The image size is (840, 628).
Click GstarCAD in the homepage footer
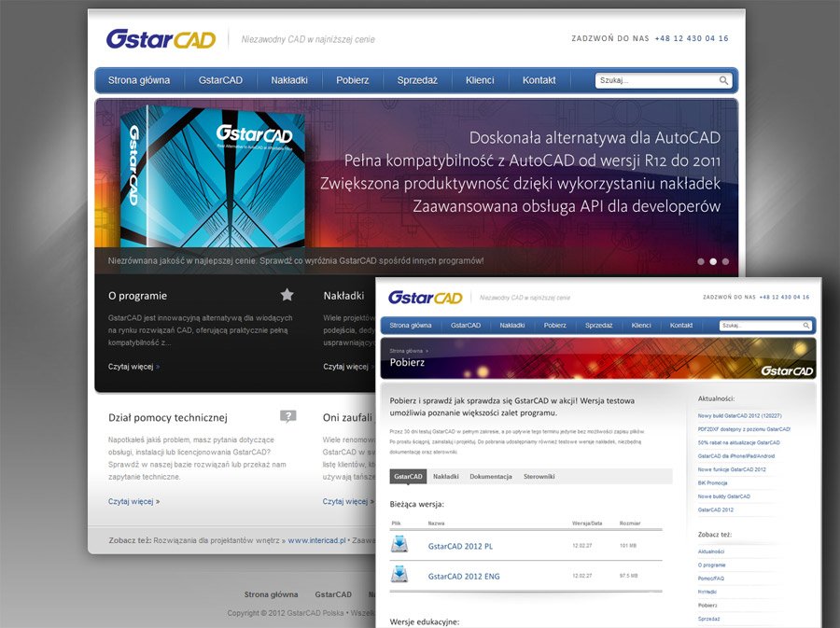[x=333, y=594]
